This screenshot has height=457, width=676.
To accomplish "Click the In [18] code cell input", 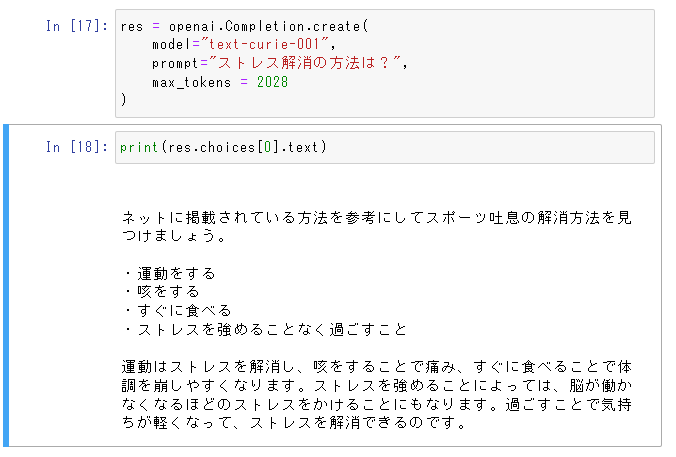I will pos(385,147).
